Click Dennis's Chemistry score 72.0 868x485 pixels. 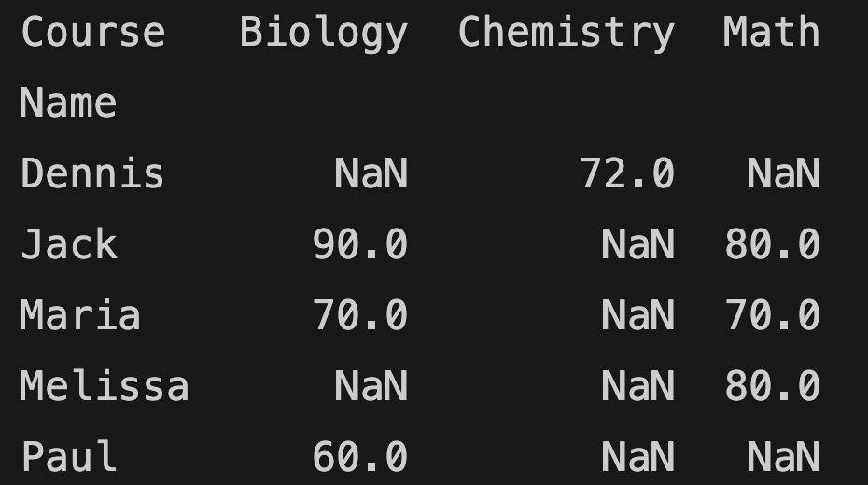coord(627,173)
